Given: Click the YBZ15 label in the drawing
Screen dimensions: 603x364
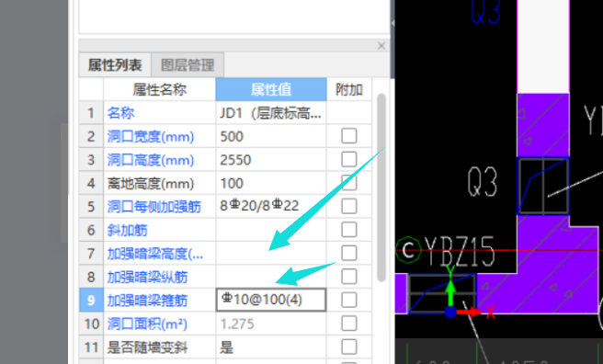Looking at the screenshot, I should click(459, 251).
